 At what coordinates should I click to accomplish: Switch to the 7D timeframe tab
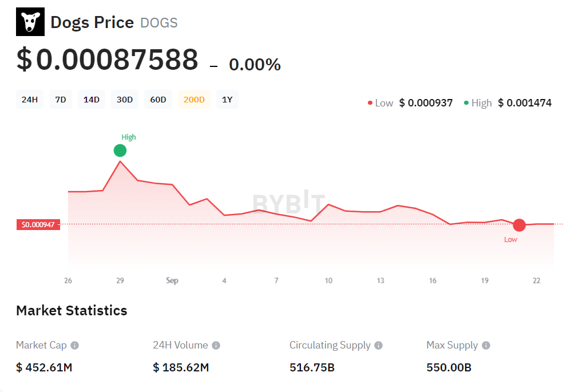tap(61, 99)
